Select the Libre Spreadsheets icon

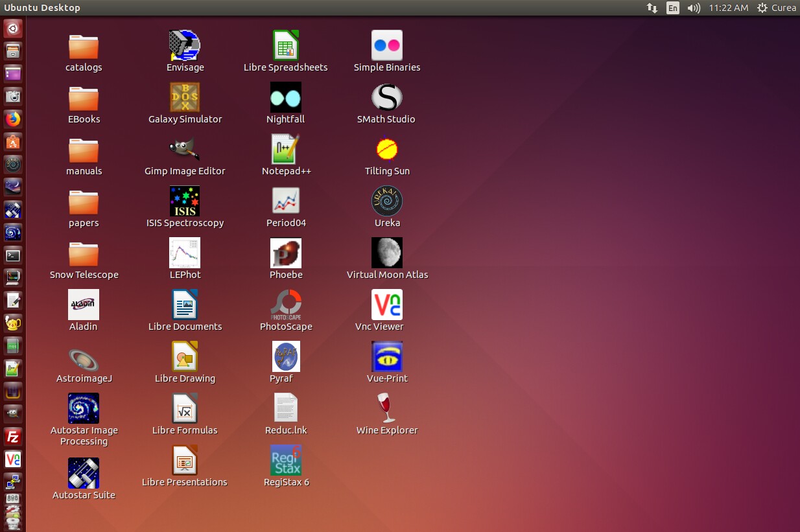pos(286,45)
